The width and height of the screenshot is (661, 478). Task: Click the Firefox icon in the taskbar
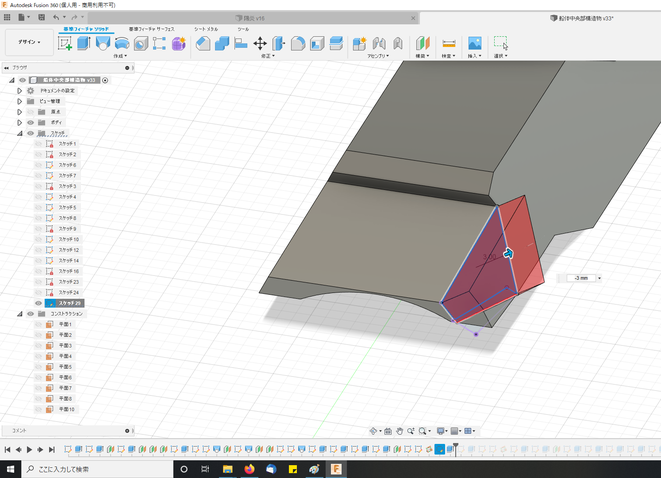[x=249, y=469]
